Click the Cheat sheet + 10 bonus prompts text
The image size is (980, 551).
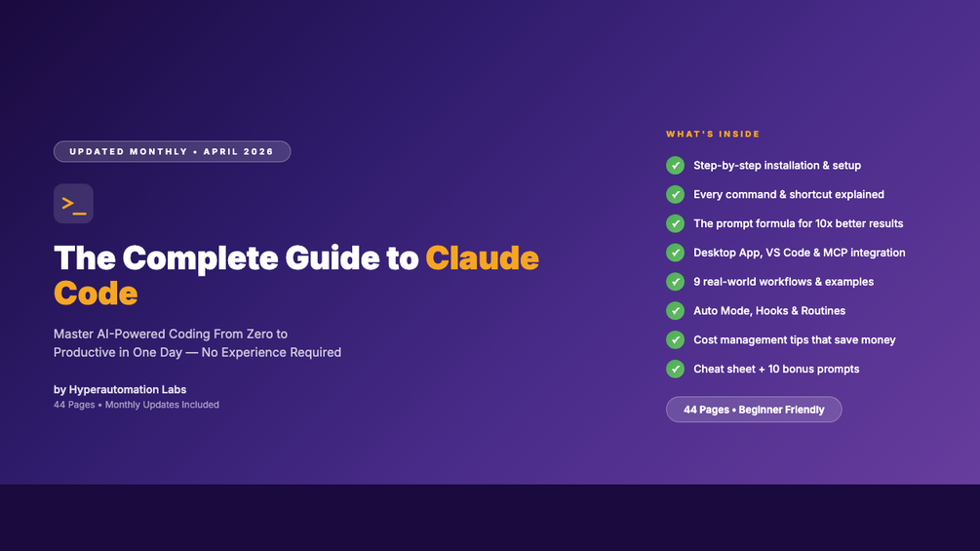tap(776, 369)
